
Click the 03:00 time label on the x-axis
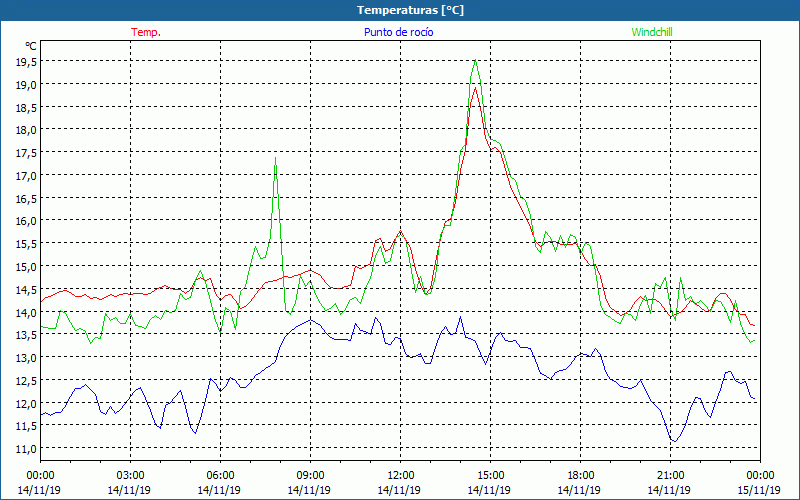coord(131,476)
